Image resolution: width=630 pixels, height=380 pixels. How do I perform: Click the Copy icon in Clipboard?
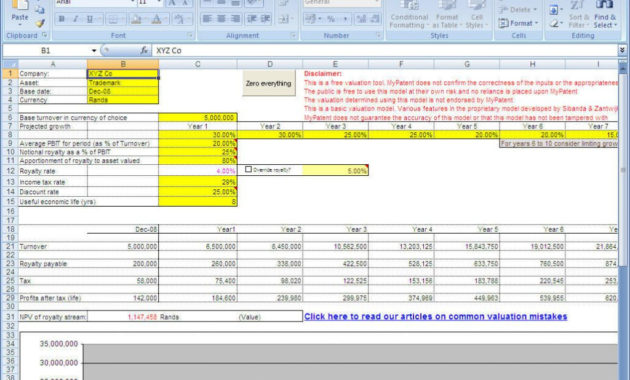(40, 10)
